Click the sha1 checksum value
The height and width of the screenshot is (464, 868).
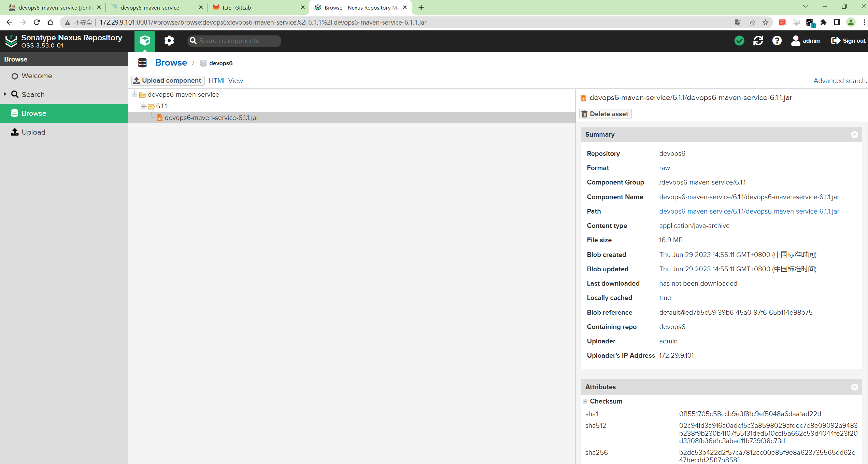(x=750, y=414)
